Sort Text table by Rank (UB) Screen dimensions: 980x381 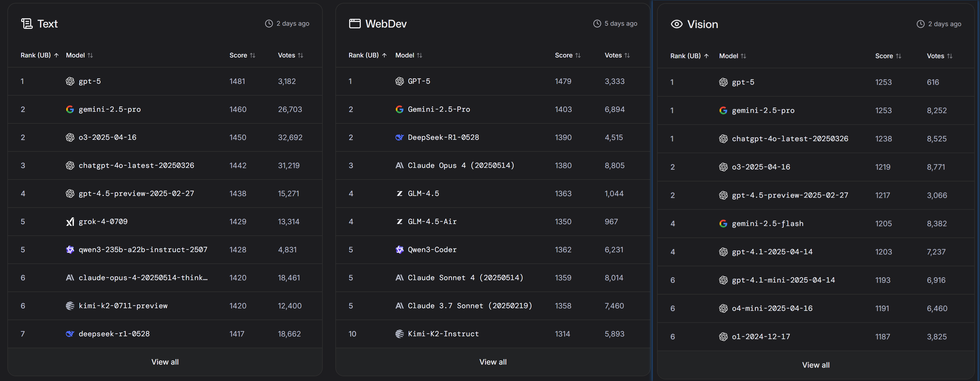click(x=40, y=55)
